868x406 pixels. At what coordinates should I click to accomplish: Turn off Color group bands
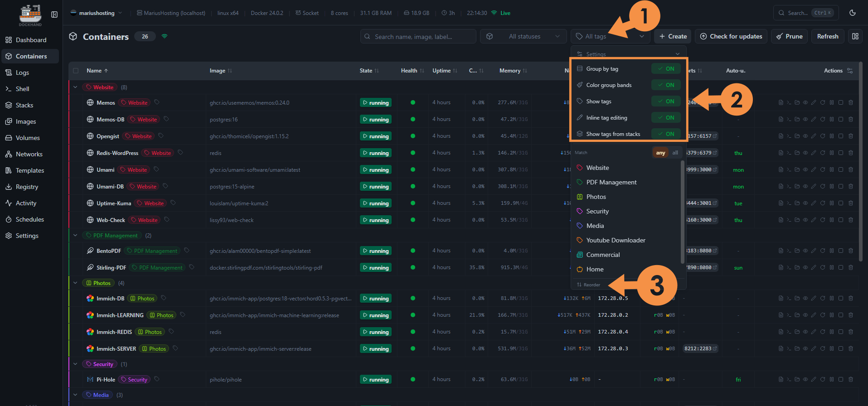tap(666, 85)
